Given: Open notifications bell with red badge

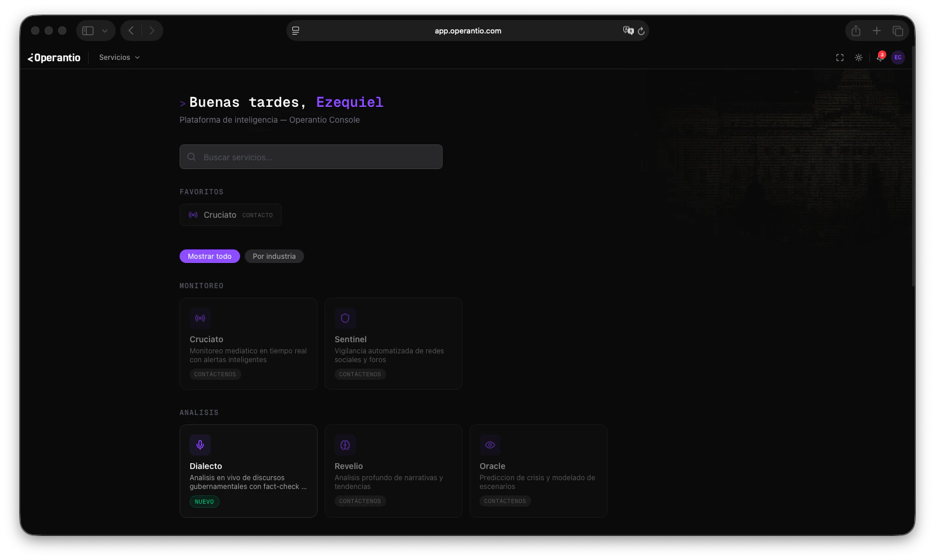Looking at the screenshot, I should click(x=880, y=57).
